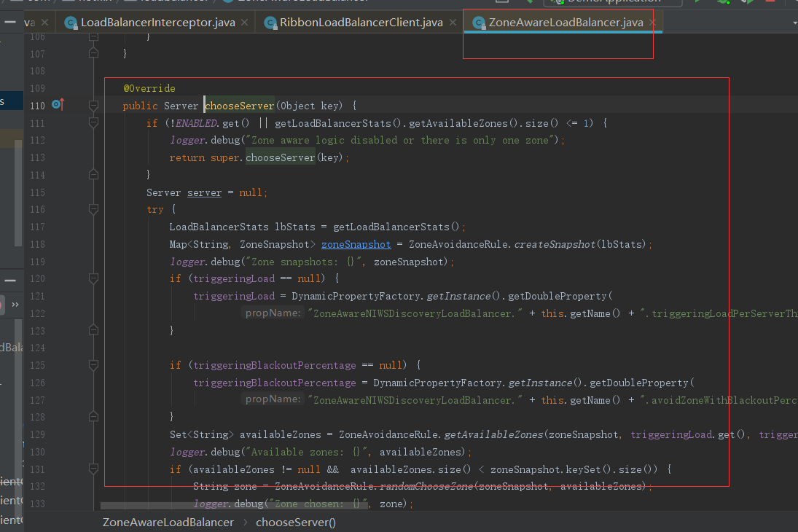Switch to the LoadBalancerInterceptor.java tab

157,23
